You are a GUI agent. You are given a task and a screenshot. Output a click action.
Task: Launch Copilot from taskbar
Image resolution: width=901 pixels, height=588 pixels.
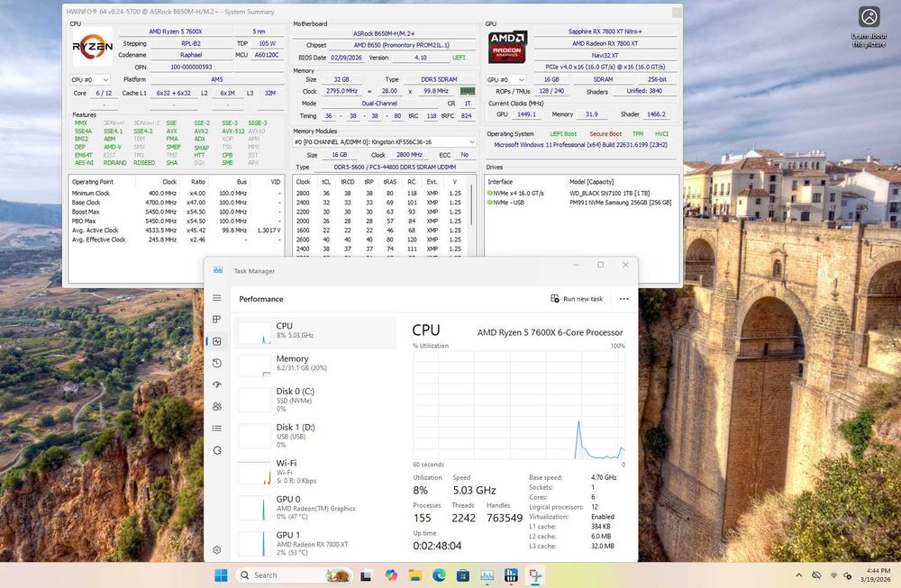391,575
